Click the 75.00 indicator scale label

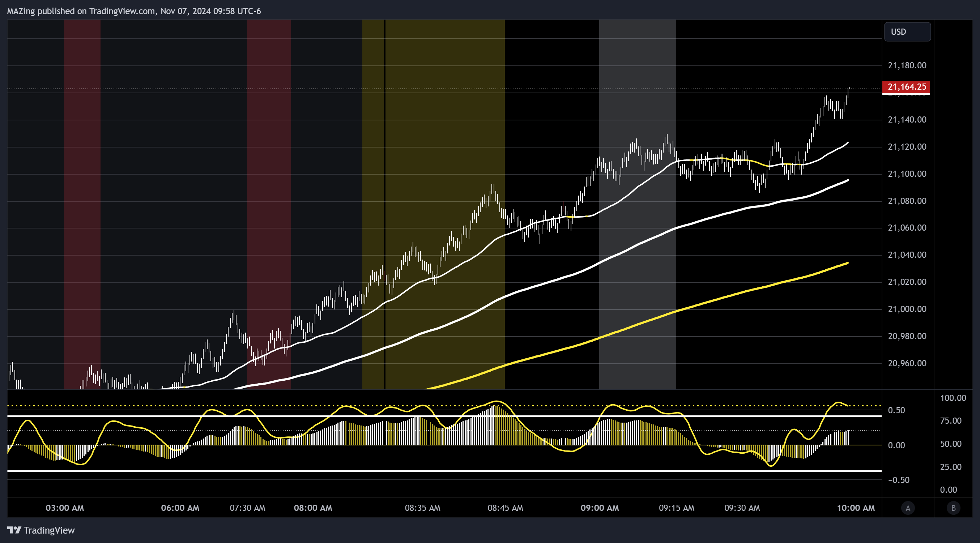(x=951, y=421)
